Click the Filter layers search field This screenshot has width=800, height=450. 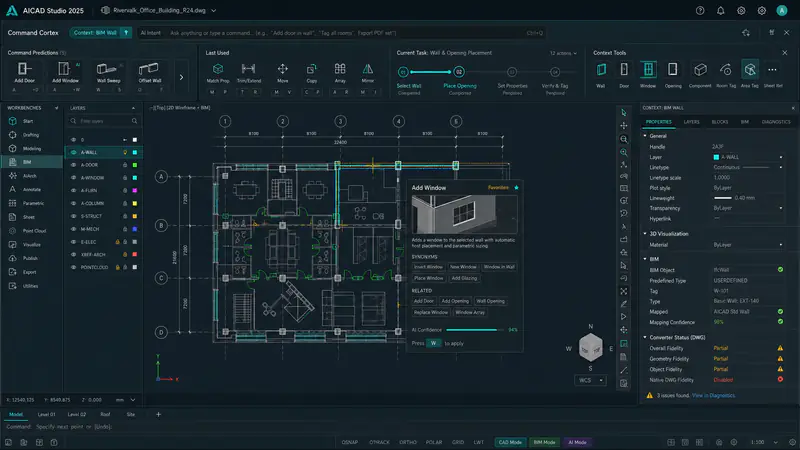click(x=104, y=121)
